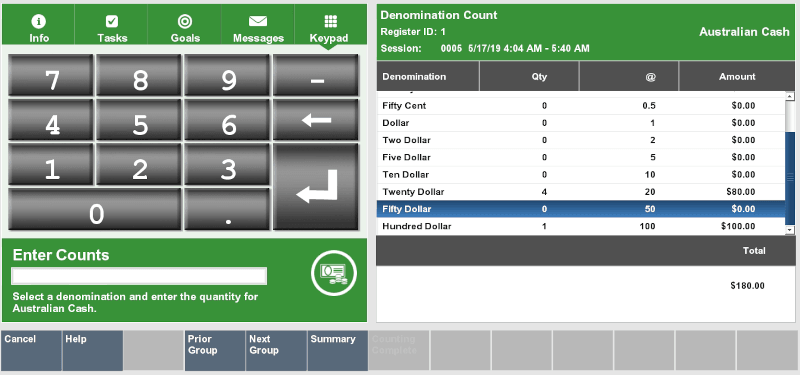The height and width of the screenshot is (375, 800).
Task: Open the Messages tab
Action: 258,25
